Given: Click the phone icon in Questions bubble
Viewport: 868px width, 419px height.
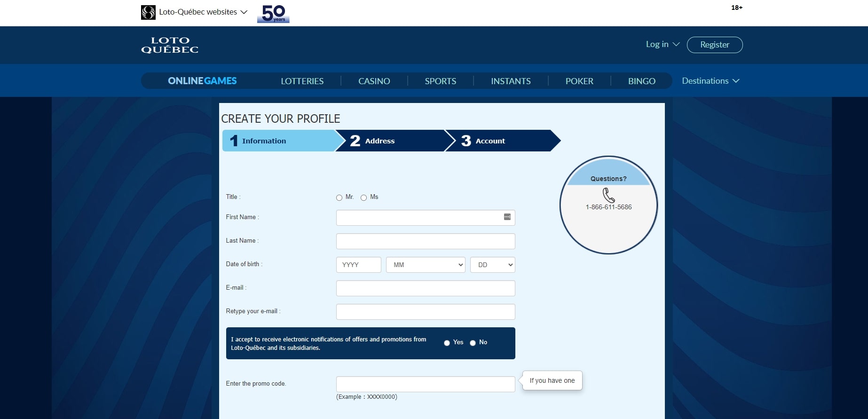Looking at the screenshot, I should (x=608, y=195).
